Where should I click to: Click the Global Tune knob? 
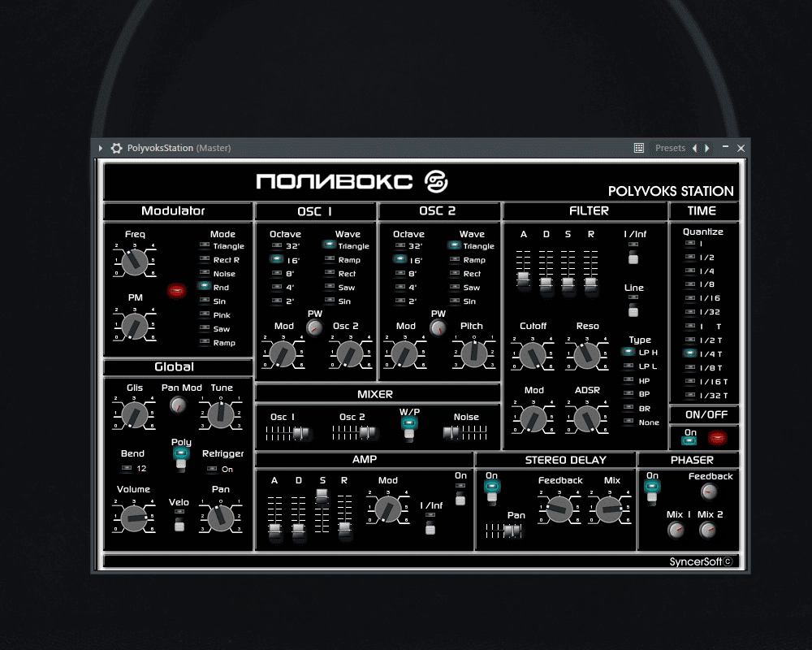point(221,414)
